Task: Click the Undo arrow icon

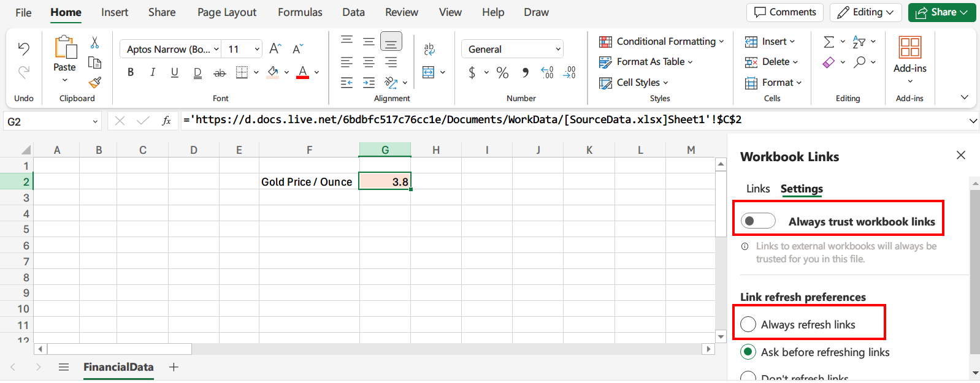Action: coord(24,48)
